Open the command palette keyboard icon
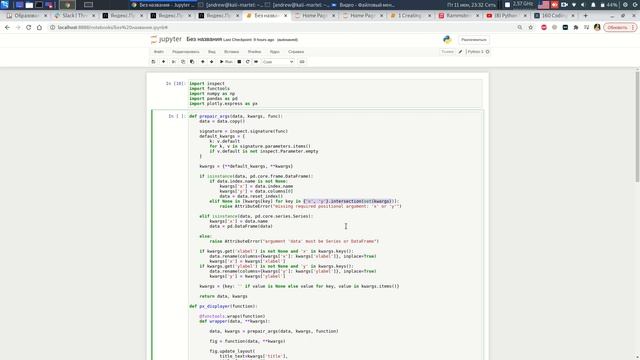Viewport: 640px width, 360px height. tap(302, 62)
